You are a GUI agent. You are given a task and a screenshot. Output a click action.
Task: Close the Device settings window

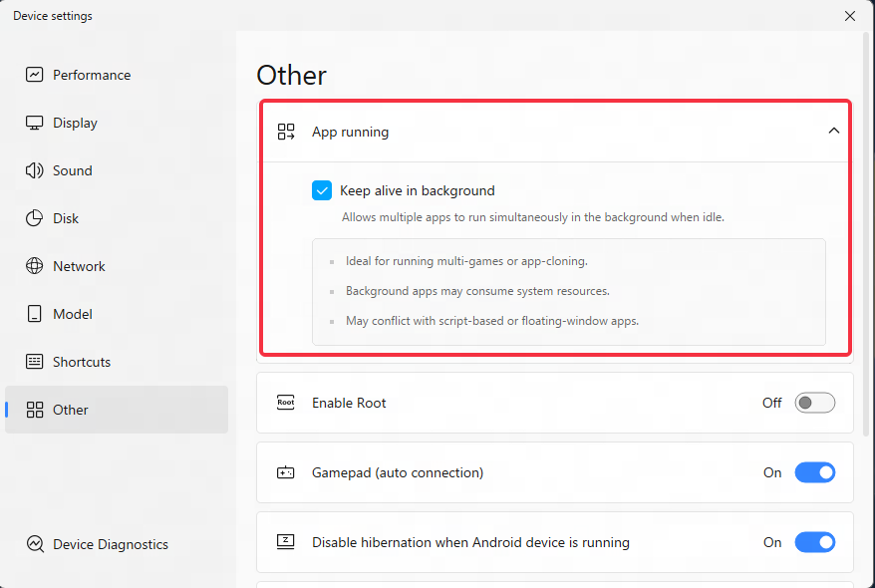tap(849, 16)
